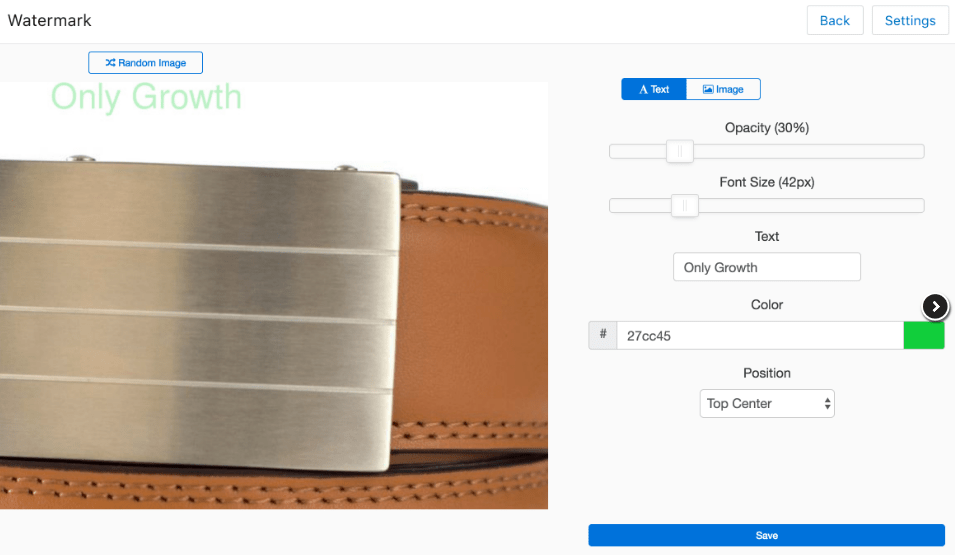Switch to the Text watermark tab
The width and height of the screenshot is (955, 555).
point(654,89)
